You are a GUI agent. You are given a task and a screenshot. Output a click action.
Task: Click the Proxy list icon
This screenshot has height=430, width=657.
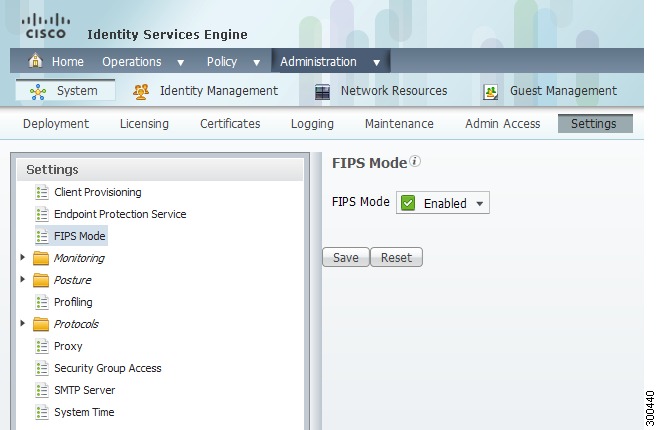point(42,346)
